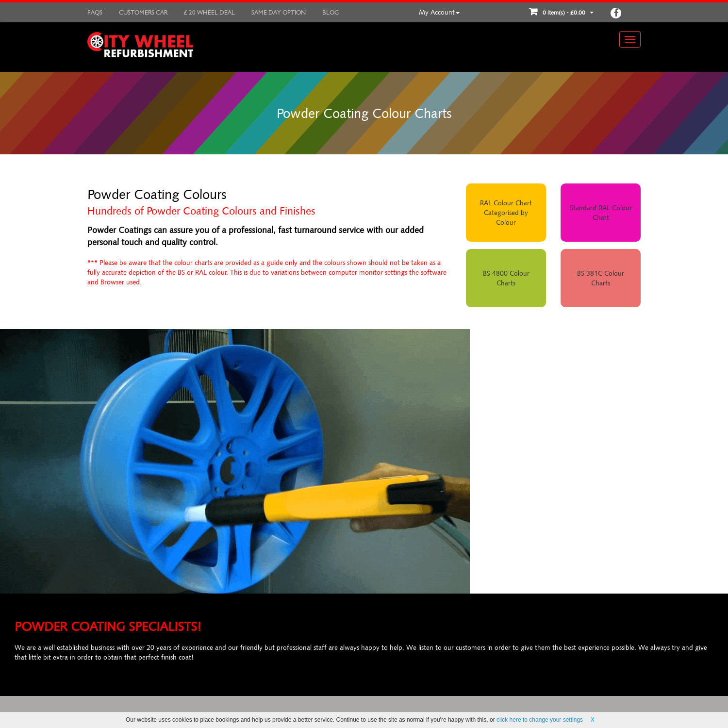728x728 pixels.
Task: Expand the My Account dropdown
Action: (x=438, y=12)
